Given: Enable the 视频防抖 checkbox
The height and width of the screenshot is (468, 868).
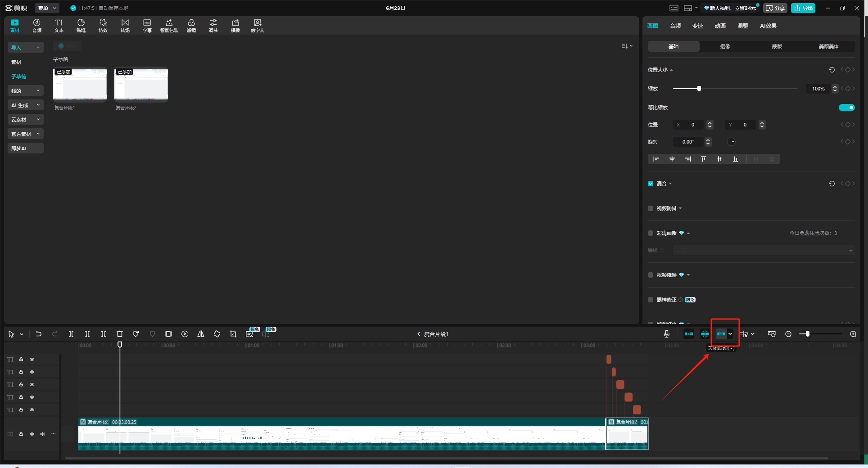Looking at the screenshot, I should (651, 208).
